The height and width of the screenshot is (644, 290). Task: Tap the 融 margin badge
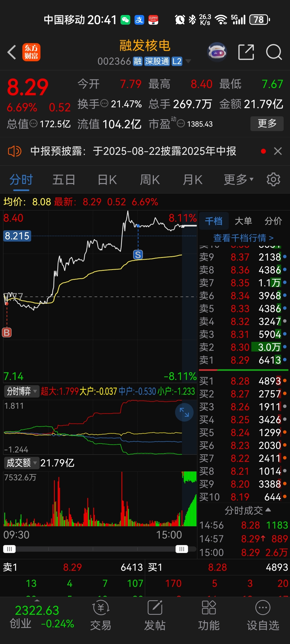click(x=138, y=61)
